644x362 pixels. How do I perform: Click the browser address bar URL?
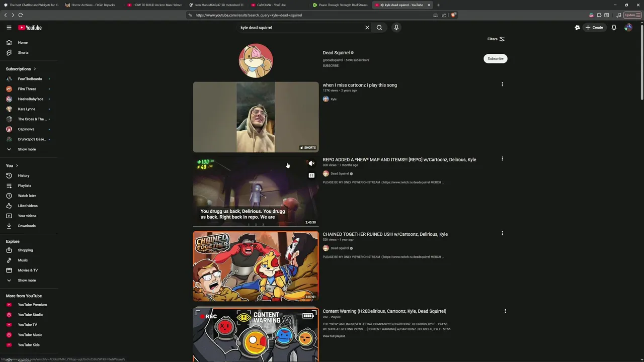(x=249, y=15)
